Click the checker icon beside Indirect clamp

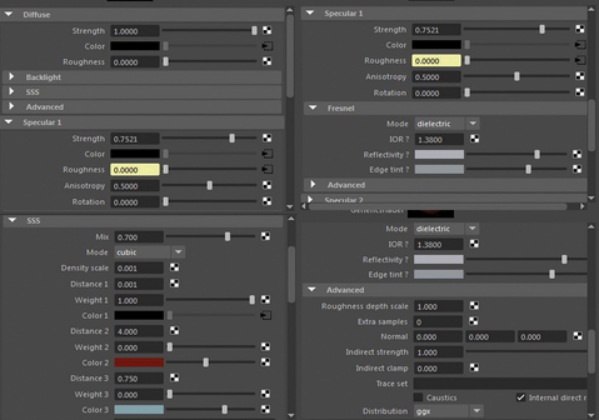click(x=474, y=368)
